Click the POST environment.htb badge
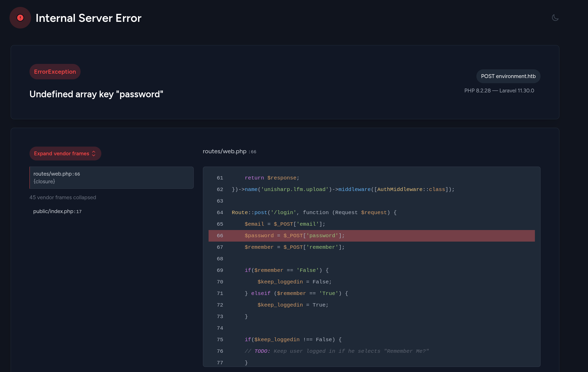588x372 pixels. tap(508, 76)
